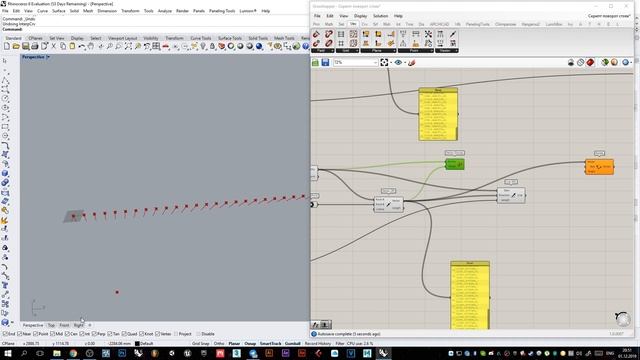
Task: Click the Copy icon in Rhino toolbar
Action: click(63, 47)
